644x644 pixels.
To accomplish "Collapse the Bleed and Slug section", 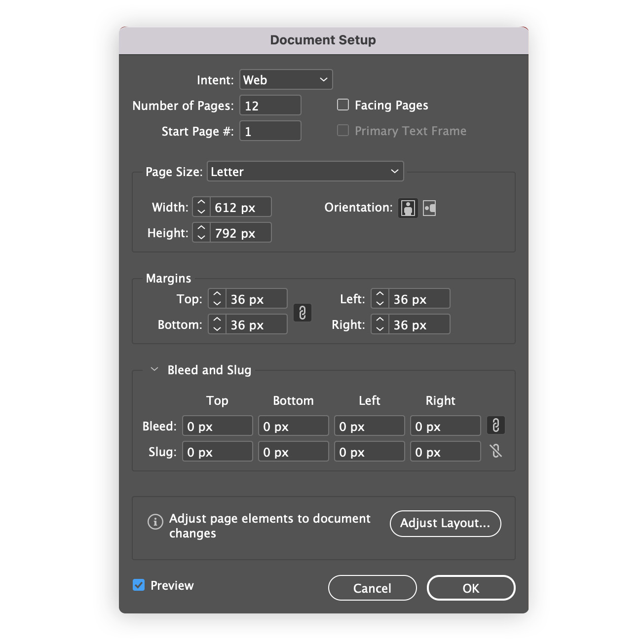I will [154, 369].
